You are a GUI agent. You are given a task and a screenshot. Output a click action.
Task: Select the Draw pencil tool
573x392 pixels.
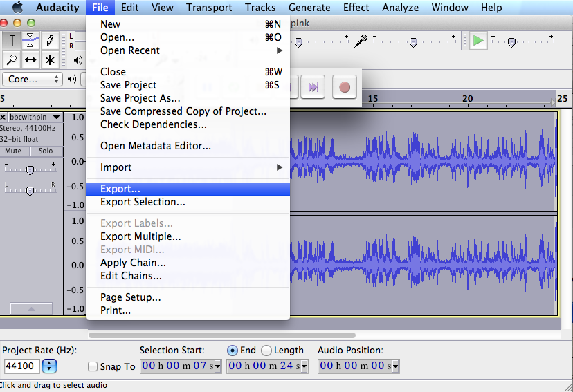tap(50, 41)
